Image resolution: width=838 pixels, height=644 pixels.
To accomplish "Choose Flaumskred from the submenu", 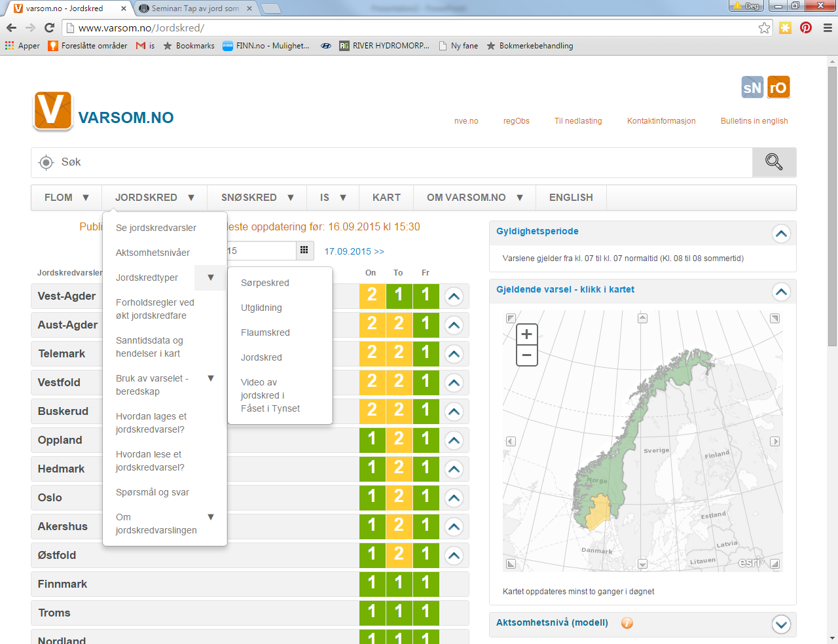I will coord(265,332).
